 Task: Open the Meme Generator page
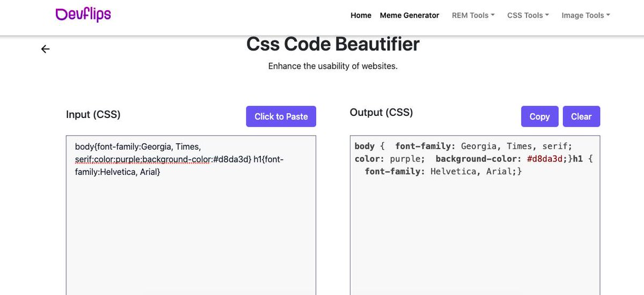point(409,15)
